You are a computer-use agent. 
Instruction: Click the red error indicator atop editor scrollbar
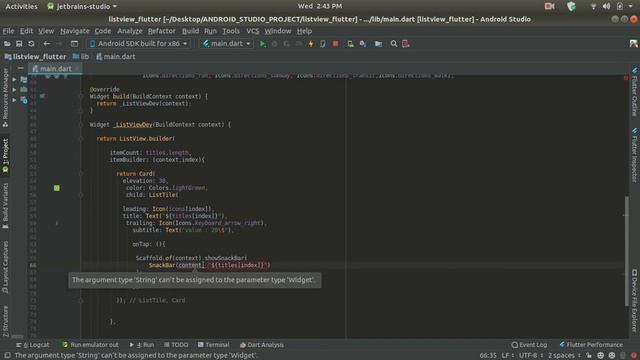tap(626, 78)
